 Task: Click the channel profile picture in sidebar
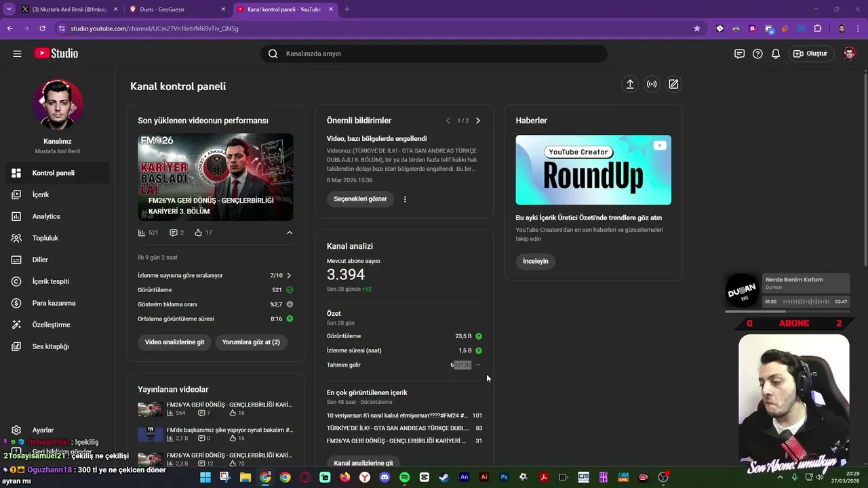coord(58,104)
